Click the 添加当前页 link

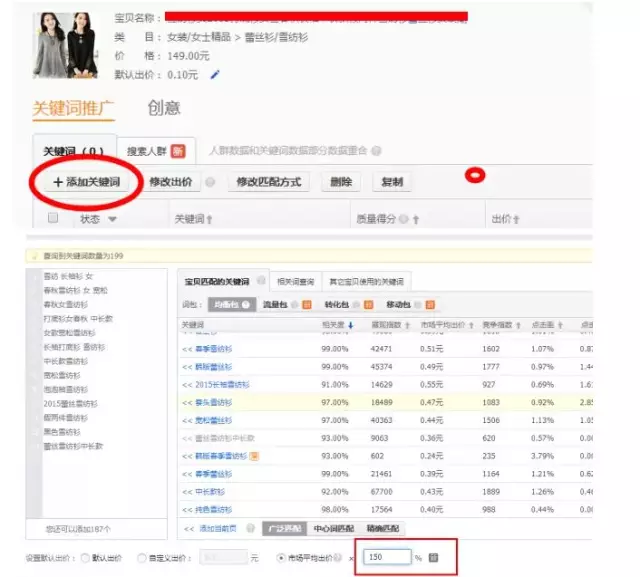pos(218,528)
